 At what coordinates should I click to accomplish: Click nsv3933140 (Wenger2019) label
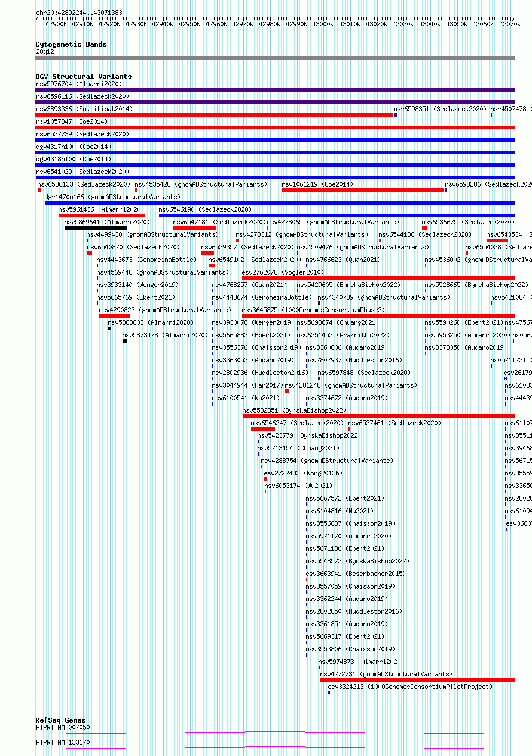point(137,285)
